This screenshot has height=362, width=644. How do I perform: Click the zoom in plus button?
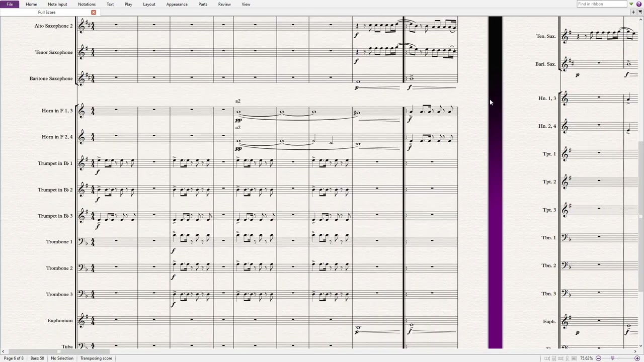pyautogui.click(x=637, y=358)
